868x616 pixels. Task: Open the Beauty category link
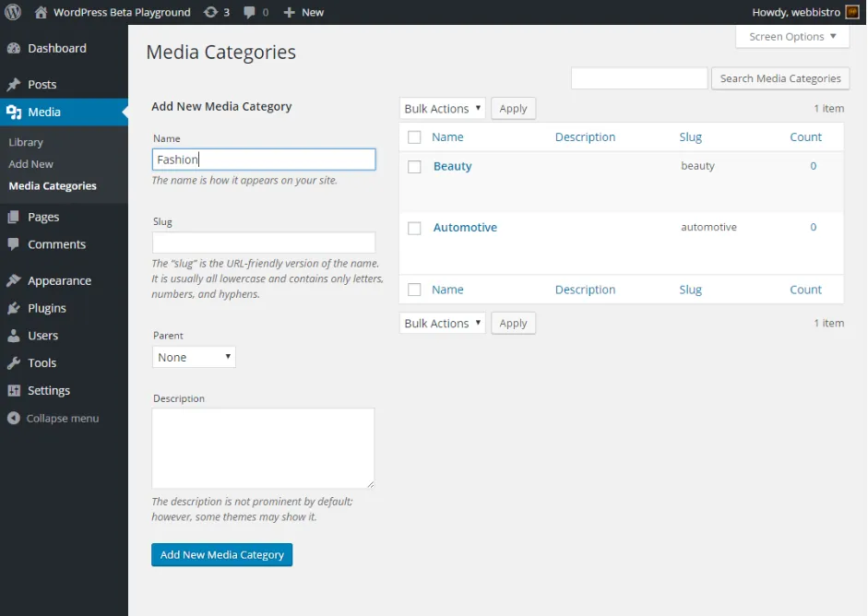[452, 166]
